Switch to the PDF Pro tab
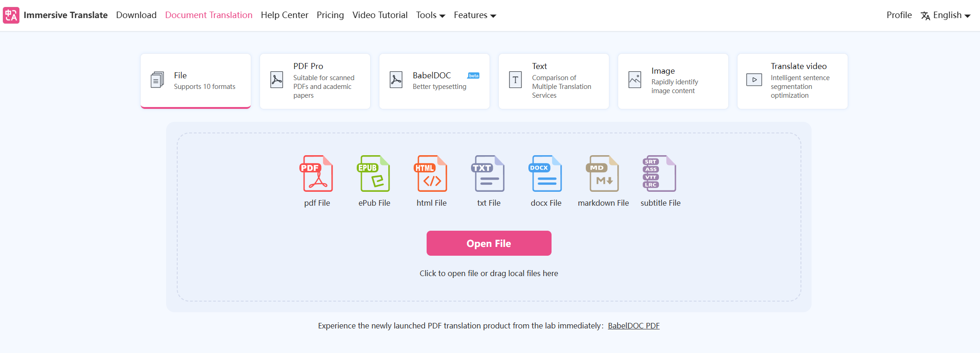The width and height of the screenshot is (980, 353). 315,81
